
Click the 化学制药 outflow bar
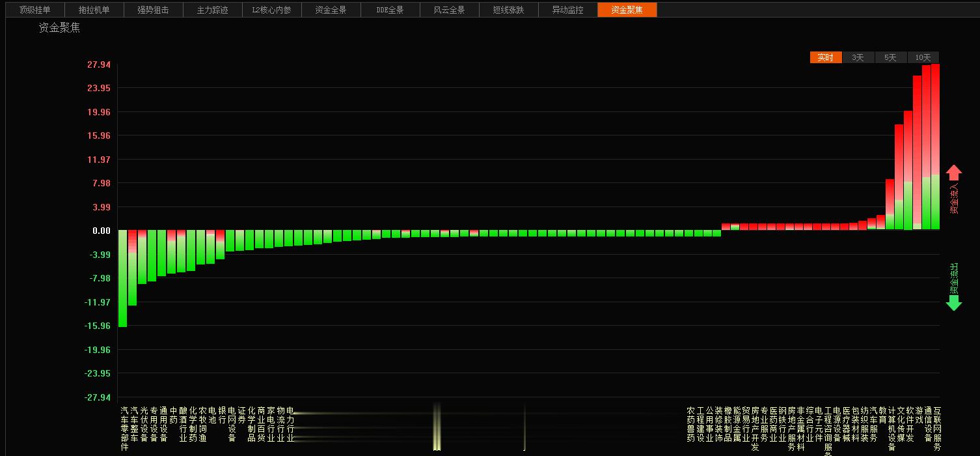(x=191, y=251)
